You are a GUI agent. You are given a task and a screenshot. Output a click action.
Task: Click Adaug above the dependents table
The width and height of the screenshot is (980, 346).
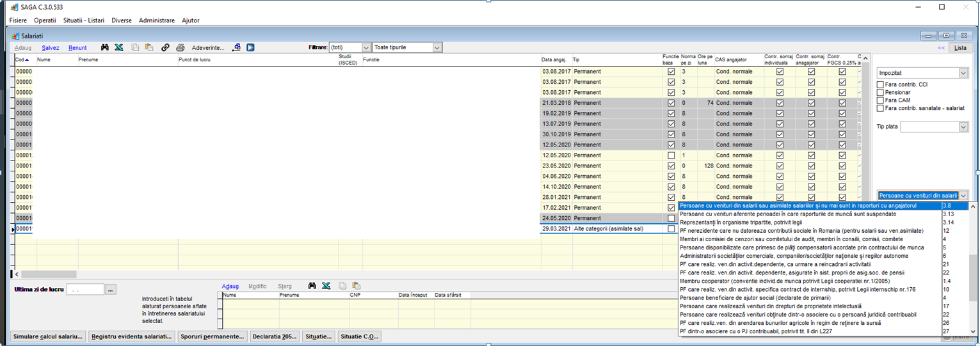pos(230,287)
